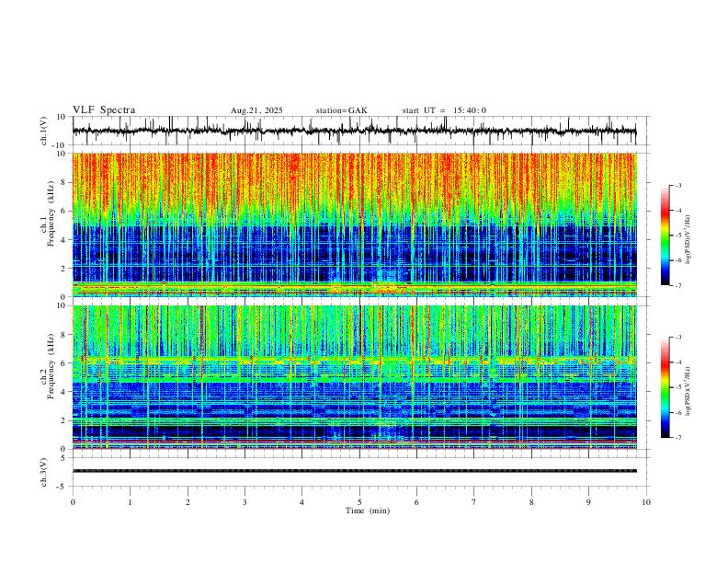Viewport: 728px width, 563px height.
Task: Click the ch.2 'Frequency (kHz)' axis label
Action: coord(51,365)
